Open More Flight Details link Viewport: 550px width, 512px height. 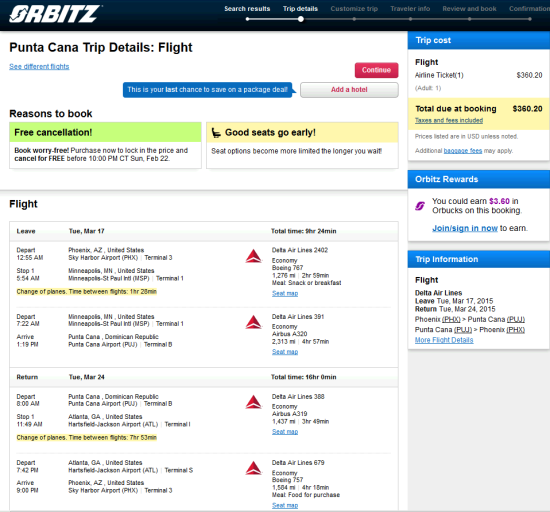[444, 340]
